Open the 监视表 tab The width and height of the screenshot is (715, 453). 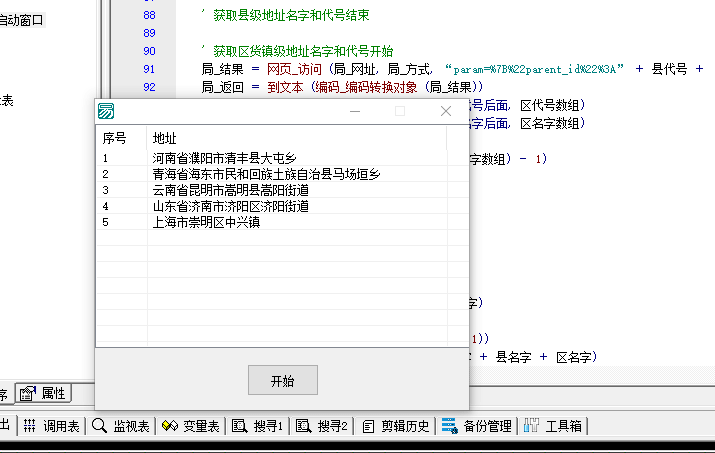coord(121,426)
